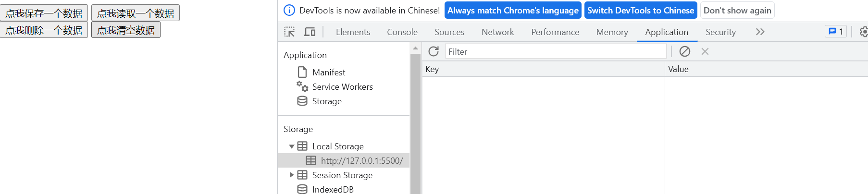Switch to the Network tab
This screenshot has width=868, height=194.
pos(497,32)
